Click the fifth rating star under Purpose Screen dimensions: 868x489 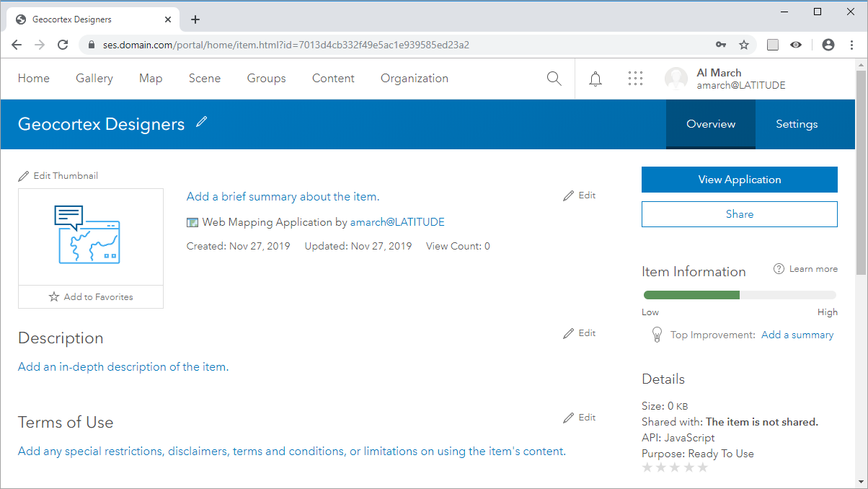[702, 467]
